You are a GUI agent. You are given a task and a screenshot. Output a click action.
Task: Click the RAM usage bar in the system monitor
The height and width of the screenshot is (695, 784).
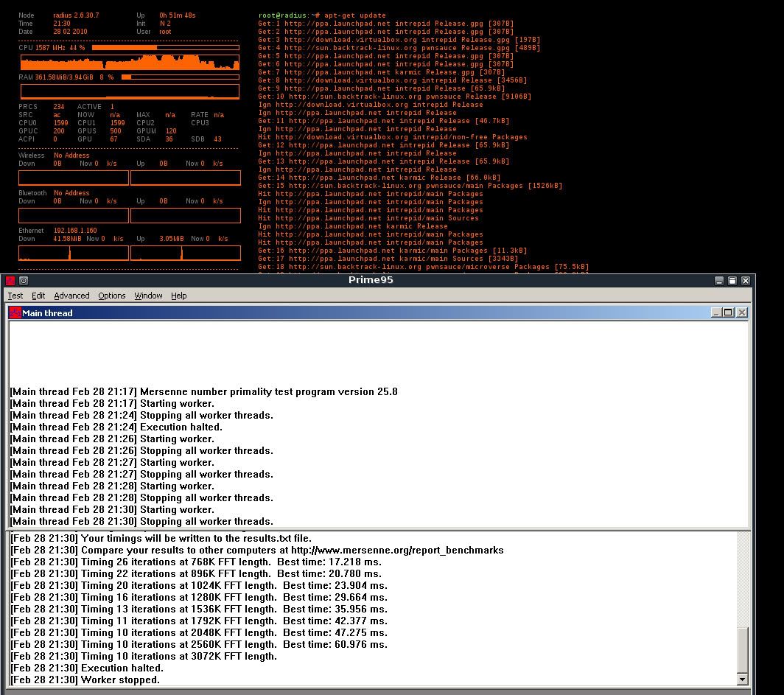coord(181,77)
